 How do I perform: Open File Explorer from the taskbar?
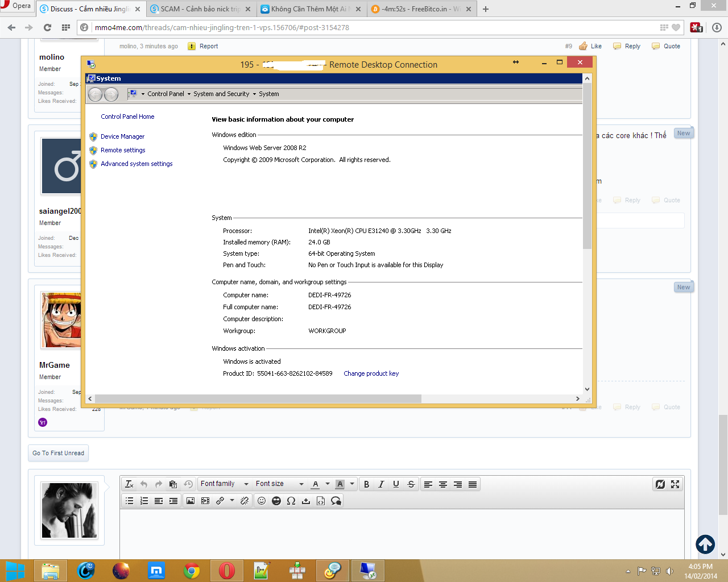(51, 571)
